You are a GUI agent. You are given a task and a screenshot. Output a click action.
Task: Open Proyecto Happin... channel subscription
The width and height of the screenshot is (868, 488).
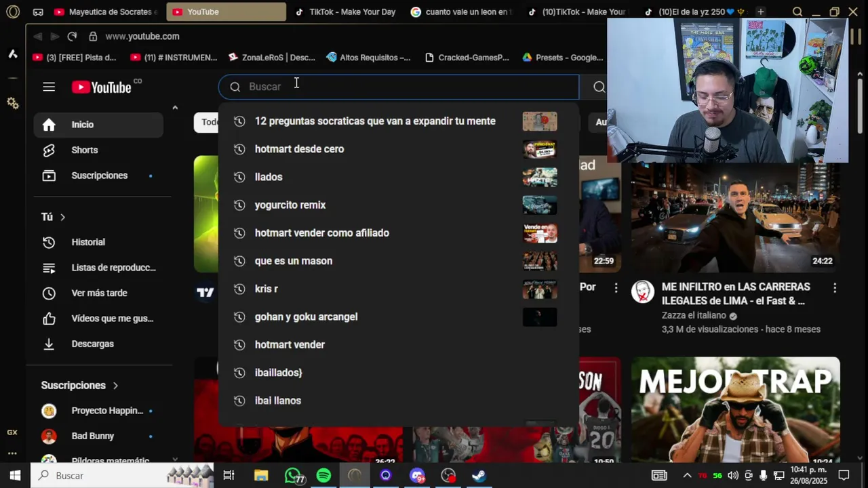click(98, 411)
